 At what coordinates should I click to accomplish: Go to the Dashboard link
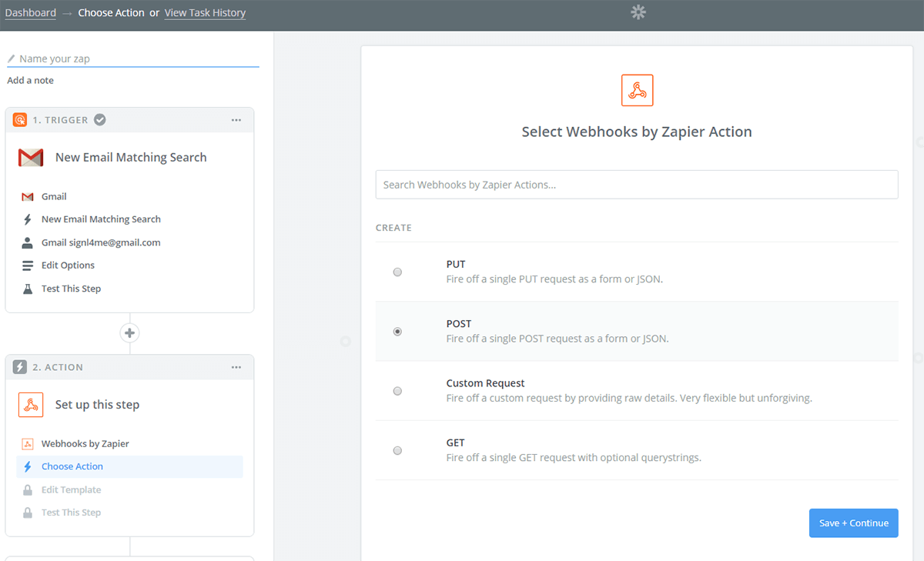point(31,13)
